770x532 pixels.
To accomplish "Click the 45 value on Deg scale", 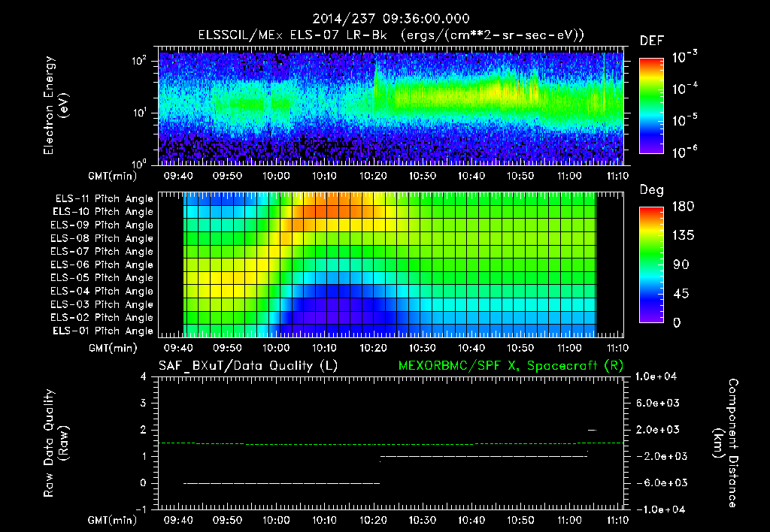I will (x=681, y=294).
